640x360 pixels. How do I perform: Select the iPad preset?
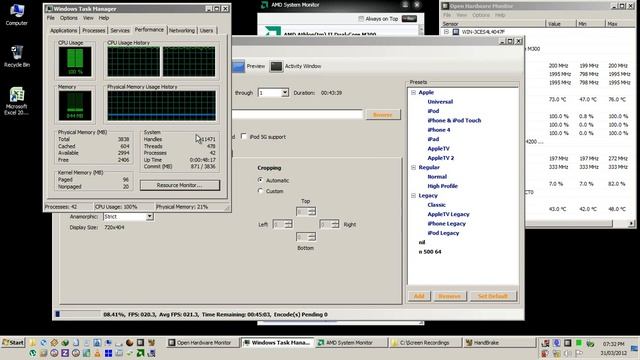point(433,139)
